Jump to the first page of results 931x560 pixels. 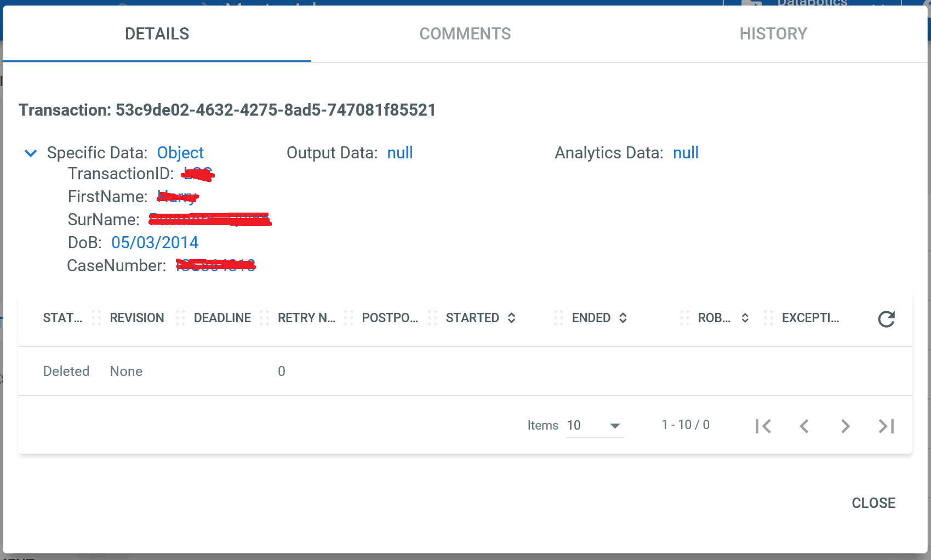point(763,426)
